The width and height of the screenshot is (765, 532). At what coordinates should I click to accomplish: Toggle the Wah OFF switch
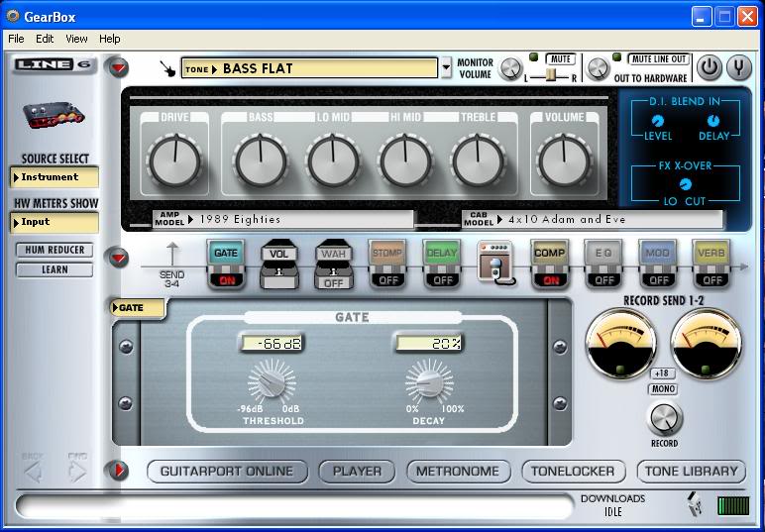[334, 283]
